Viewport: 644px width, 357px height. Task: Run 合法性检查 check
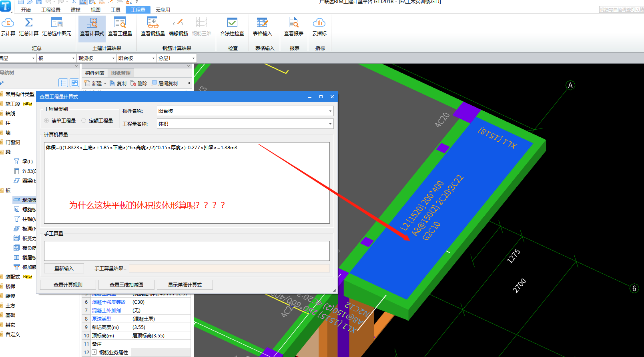tap(232, 27)
